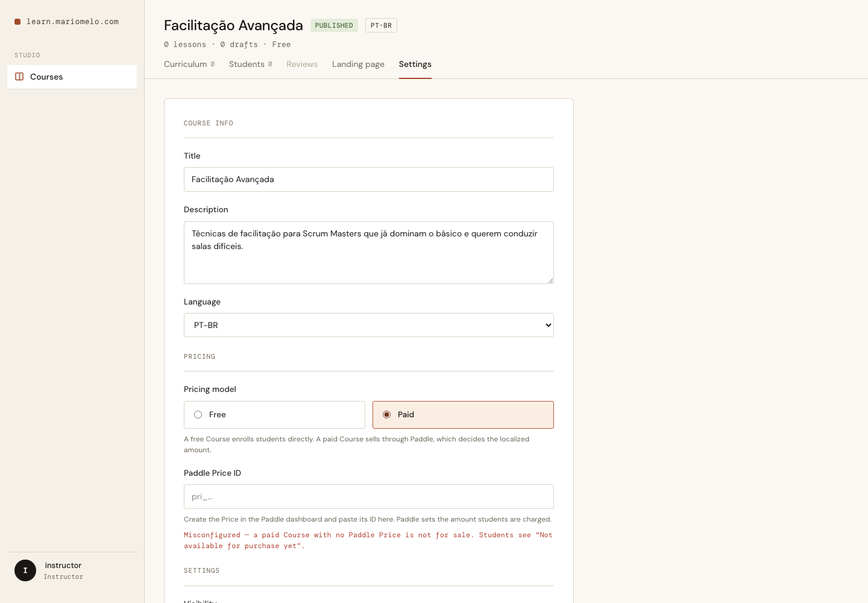Select the Free pricing radio option
This screenshot has height=603, width=868.
[274, 415]
